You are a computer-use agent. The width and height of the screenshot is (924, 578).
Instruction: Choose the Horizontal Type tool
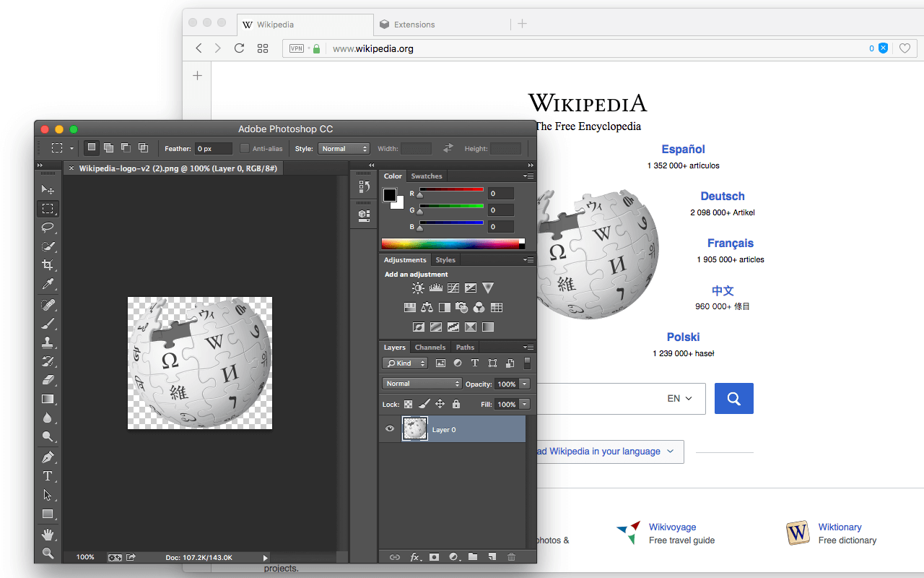coord(48,476)
